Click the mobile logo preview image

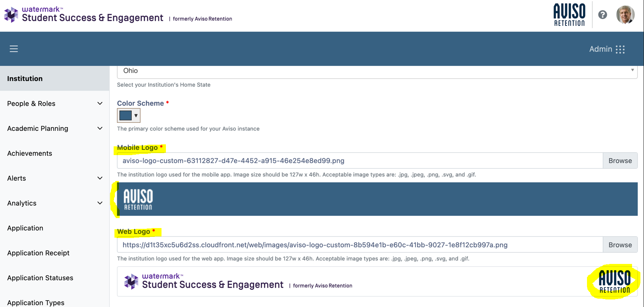(138, 199)
